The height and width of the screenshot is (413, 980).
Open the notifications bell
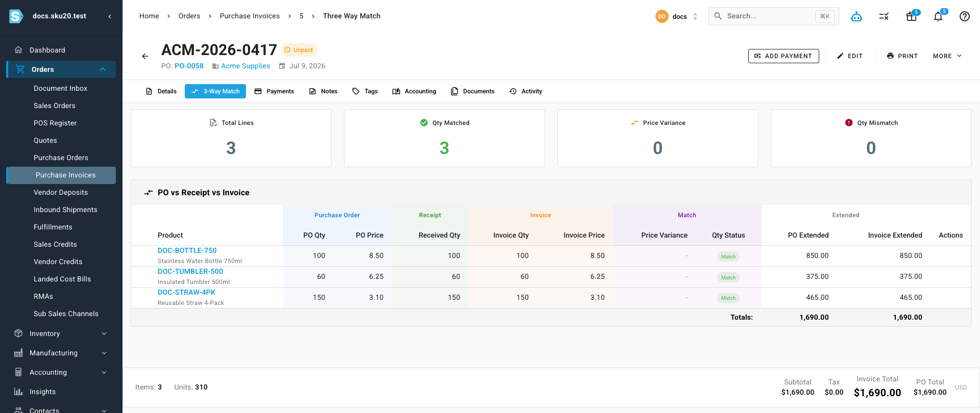(938, 16)
